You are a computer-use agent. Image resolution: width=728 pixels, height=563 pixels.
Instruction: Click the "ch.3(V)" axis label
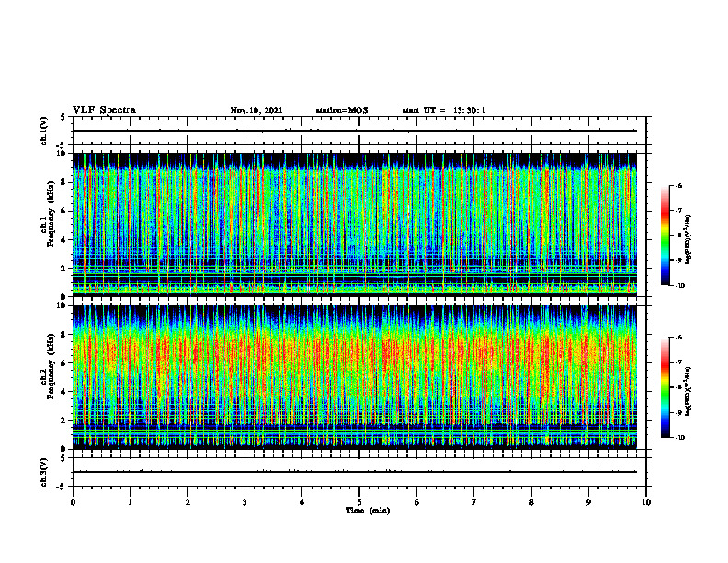coord(44,472)
